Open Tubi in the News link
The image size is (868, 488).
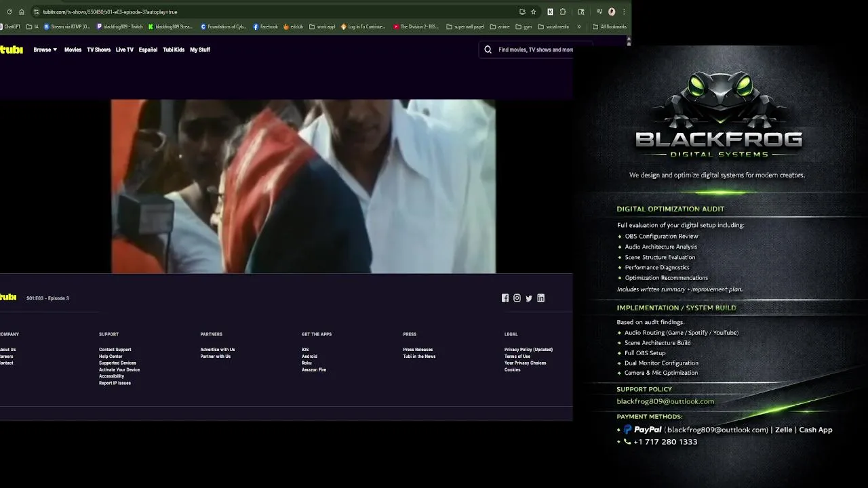(x=419, y=357)
